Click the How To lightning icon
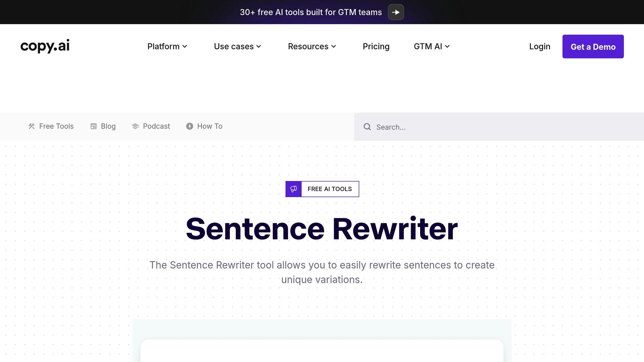This screenshot has height=362, width=644. point(189,126)
